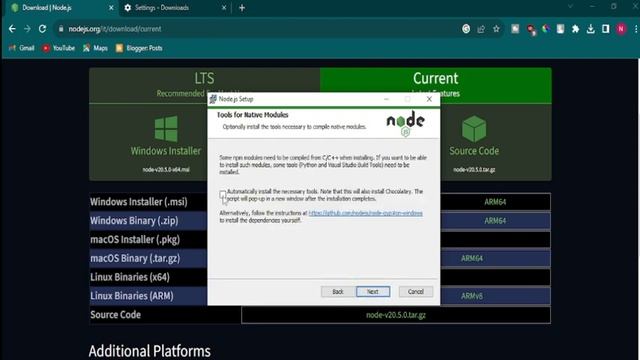Open ARM64 link in Windows Installer row
Image resolution: width=640 pixels, height=360 pixels.
click(x=495, y=202)
